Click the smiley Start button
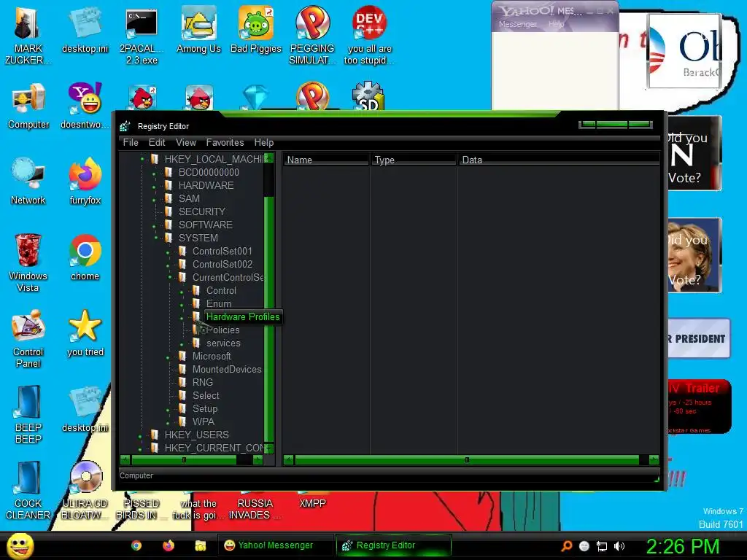Screen dimensions: 747x560 pyautogui.click(x=20, y=546)
